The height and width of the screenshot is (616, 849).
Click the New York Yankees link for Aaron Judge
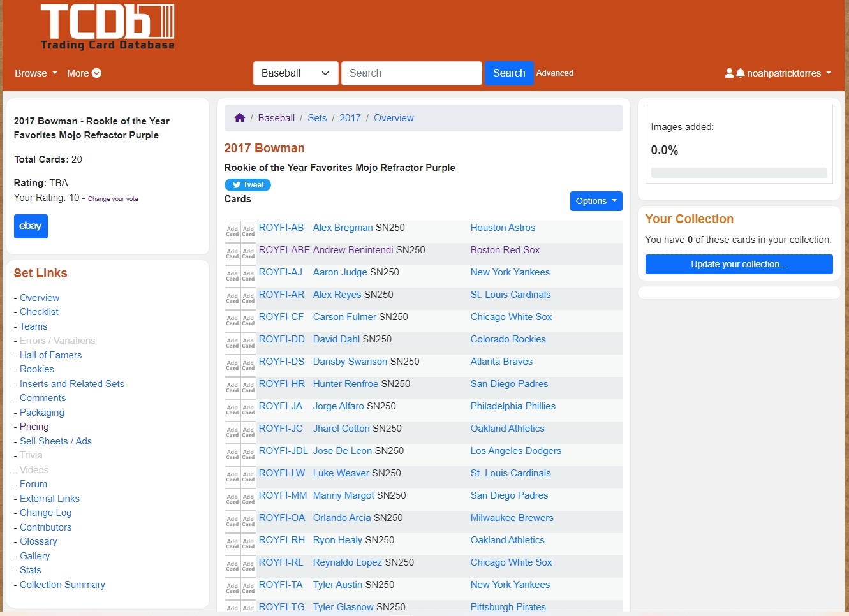click(x=510, y=272)
